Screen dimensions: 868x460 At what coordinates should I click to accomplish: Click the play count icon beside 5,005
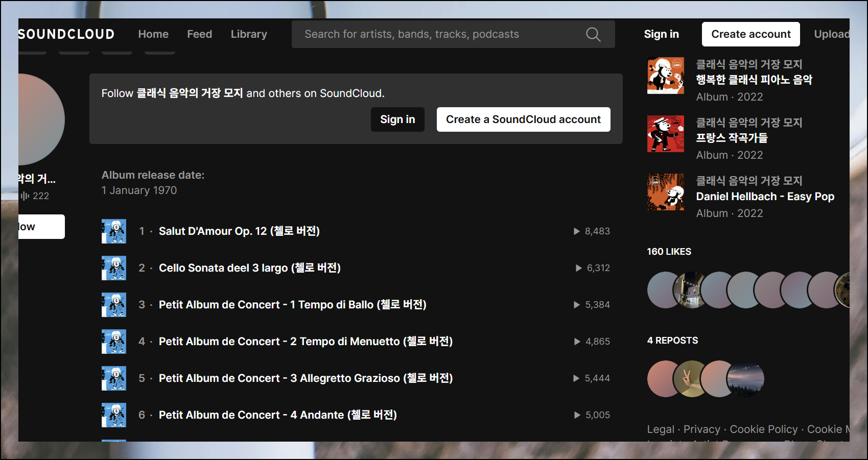pos(577,415)
